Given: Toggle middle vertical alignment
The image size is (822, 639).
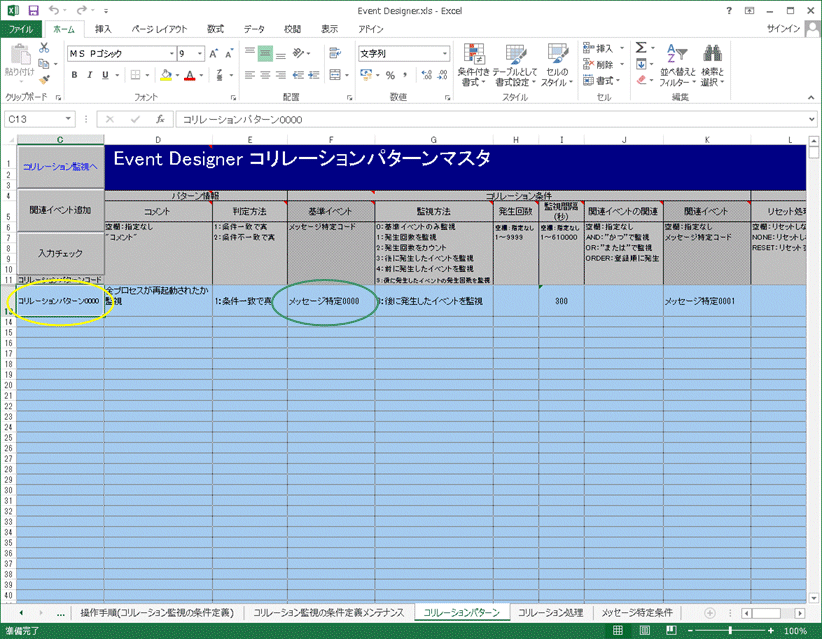Looking at the screenshot, I should [265, 53].
